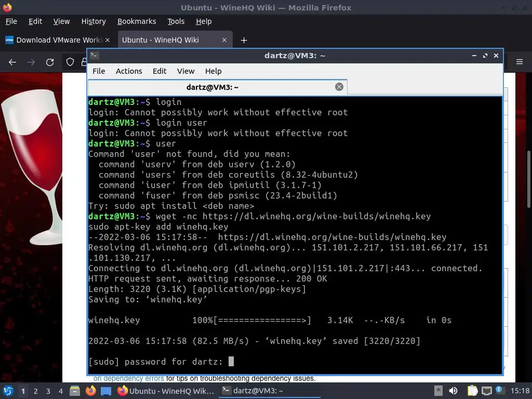Open terminal Edit menu

(x=159, y=71)
